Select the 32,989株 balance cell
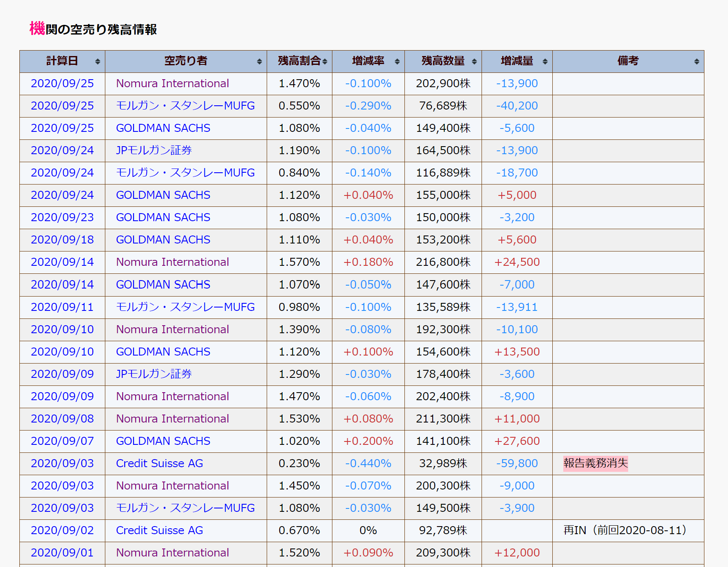728x567 pixels. 443,463
